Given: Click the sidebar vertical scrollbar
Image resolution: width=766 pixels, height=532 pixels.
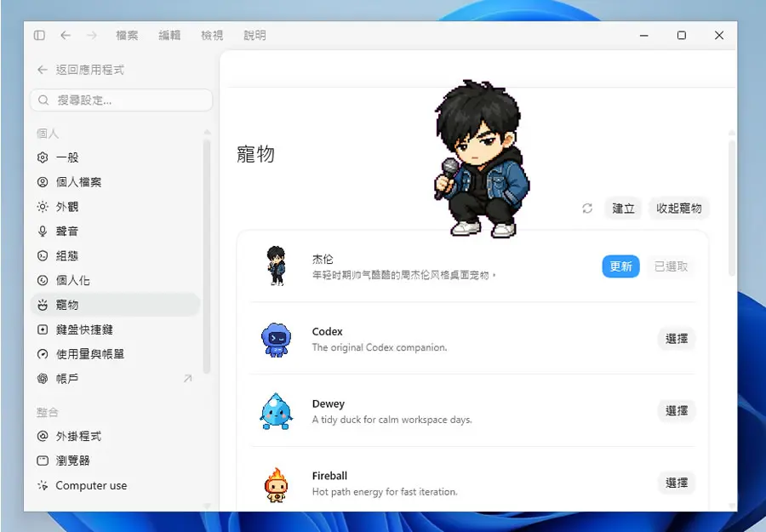Looking at the screenshot, I should pos(207,256).
